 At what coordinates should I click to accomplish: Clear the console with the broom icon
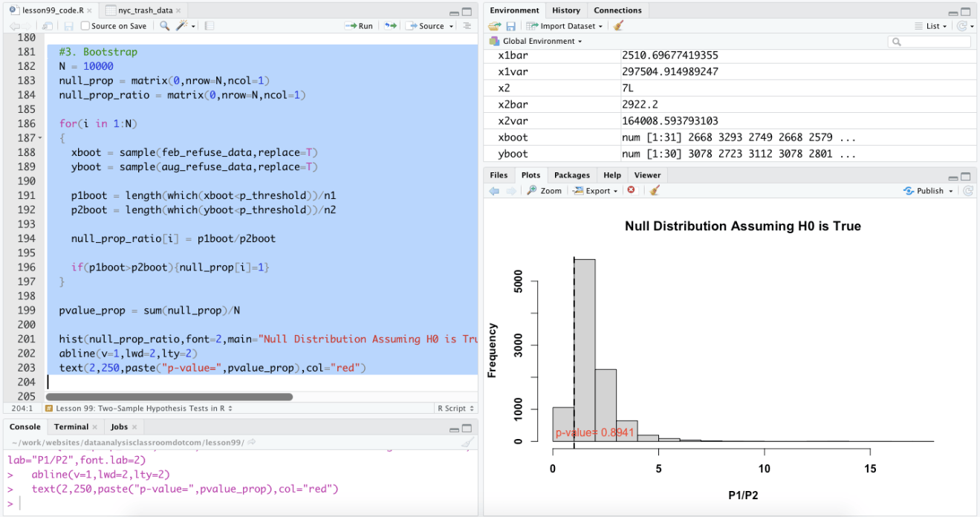pos(467,443)
